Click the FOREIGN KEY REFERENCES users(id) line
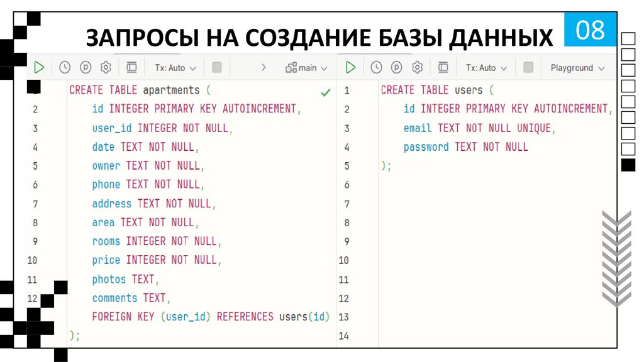 [211, 317]
